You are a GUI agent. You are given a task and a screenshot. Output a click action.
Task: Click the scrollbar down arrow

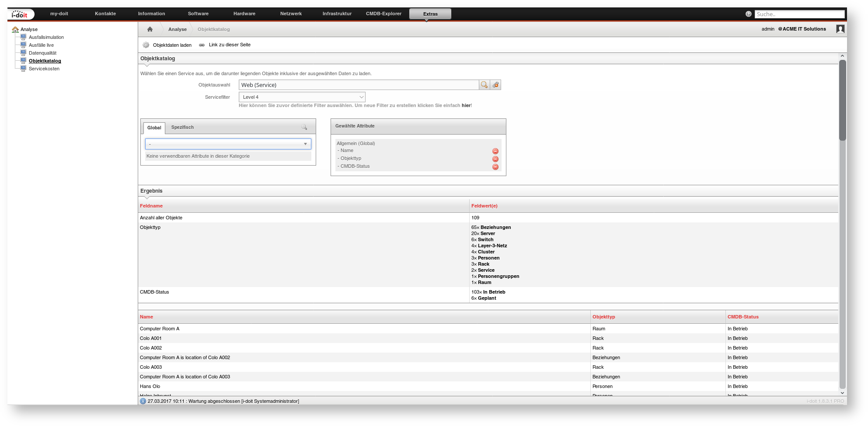point(842,393)
